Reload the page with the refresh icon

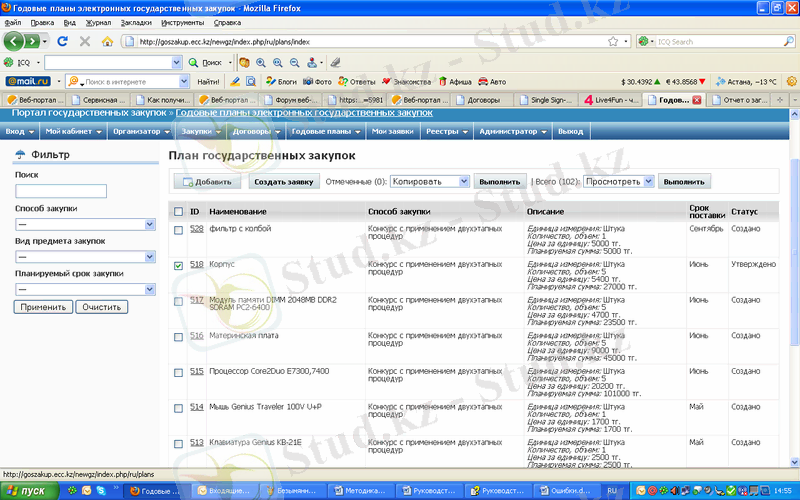[x=62, y=41]
